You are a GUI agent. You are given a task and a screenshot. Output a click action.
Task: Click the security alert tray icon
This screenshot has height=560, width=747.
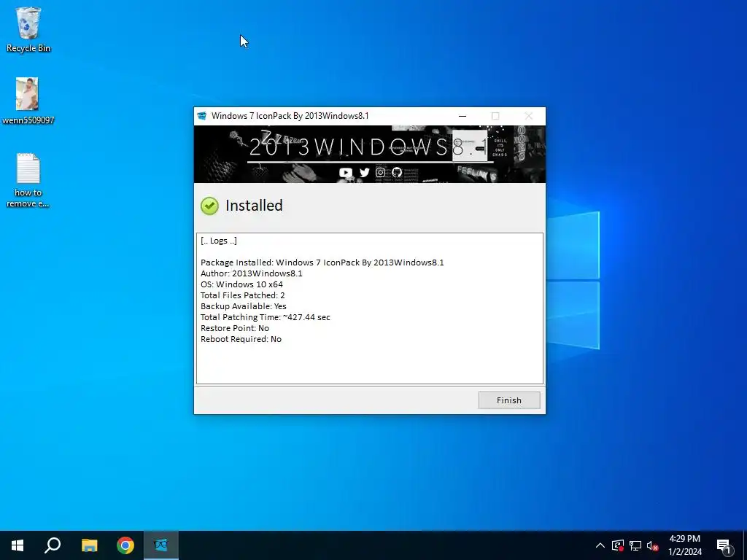pos(618,545)
